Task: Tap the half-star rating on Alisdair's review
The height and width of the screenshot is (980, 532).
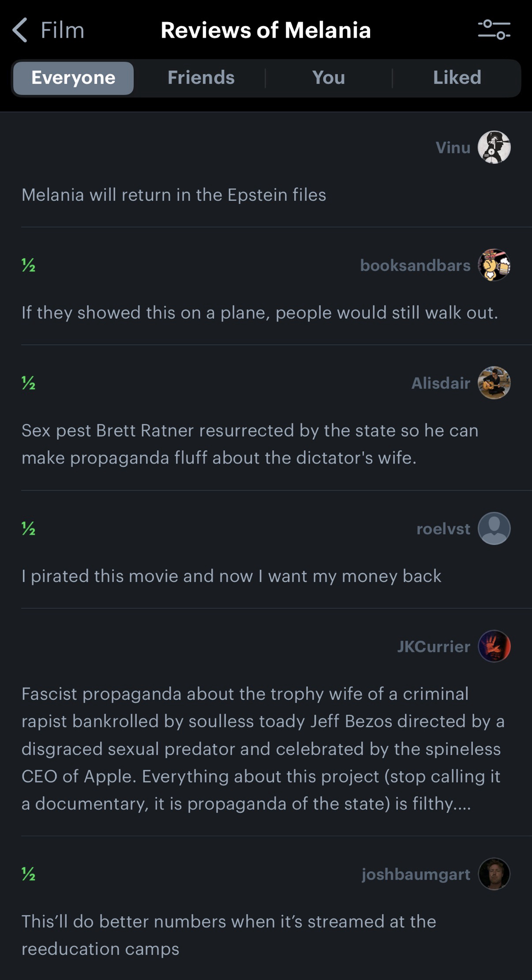Action: (28, 383)
